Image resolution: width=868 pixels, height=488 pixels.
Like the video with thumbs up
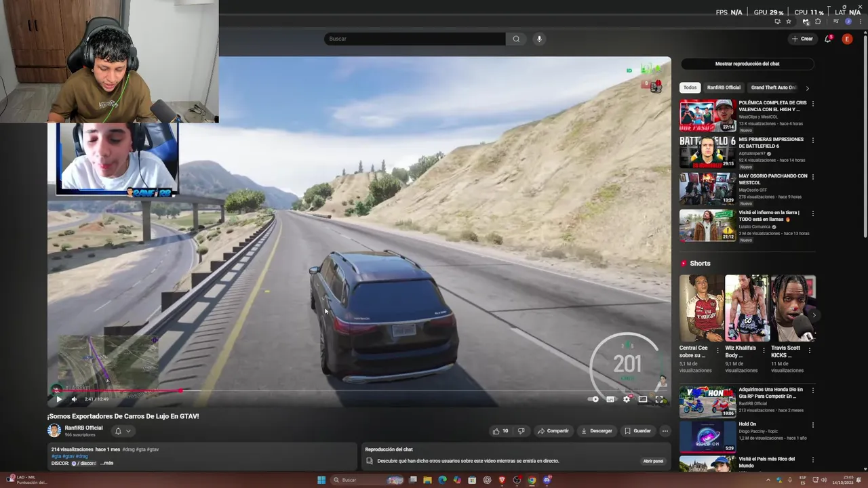(x=500, y=431)
